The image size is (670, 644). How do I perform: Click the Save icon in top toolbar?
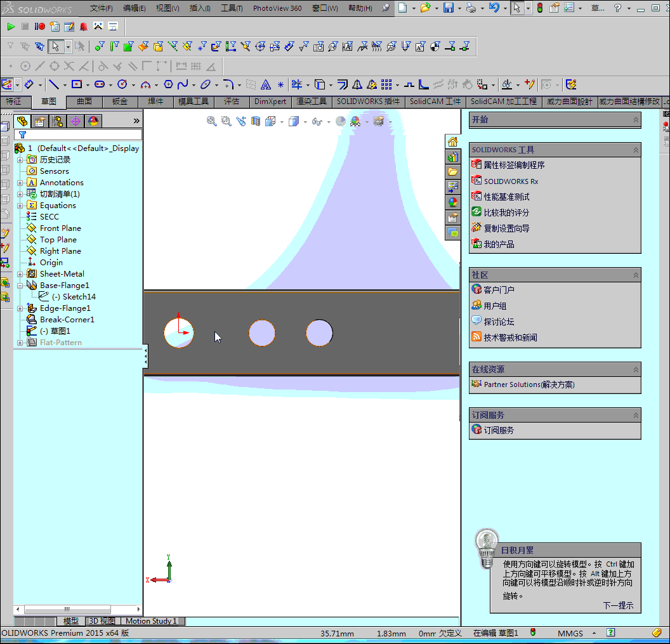[448, 8]
